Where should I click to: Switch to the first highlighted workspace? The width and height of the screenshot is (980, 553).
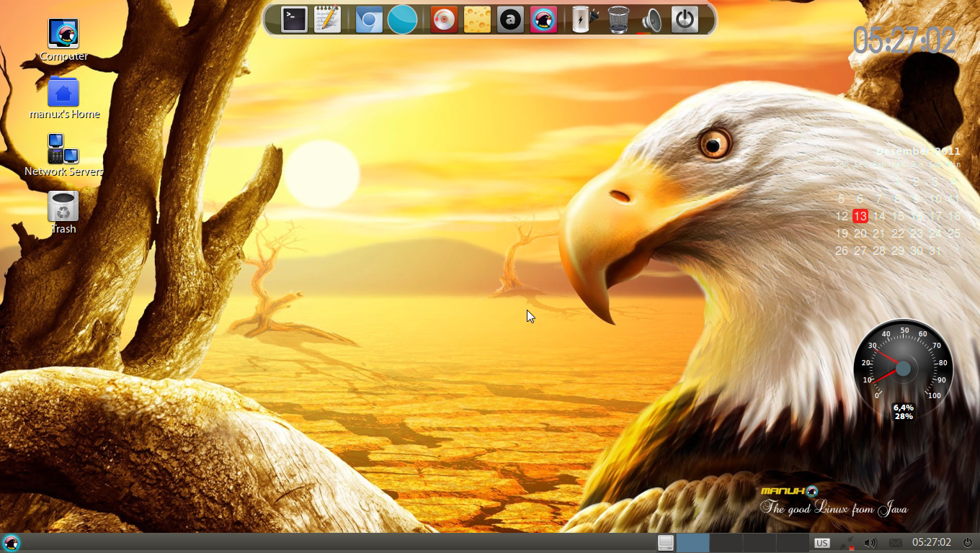(x=693, y=543)
